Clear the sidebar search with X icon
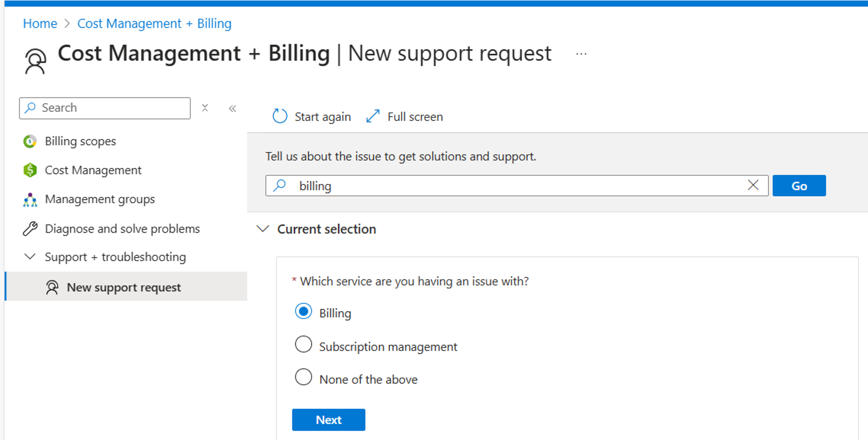The image size is (868, 440). (205, 108)
